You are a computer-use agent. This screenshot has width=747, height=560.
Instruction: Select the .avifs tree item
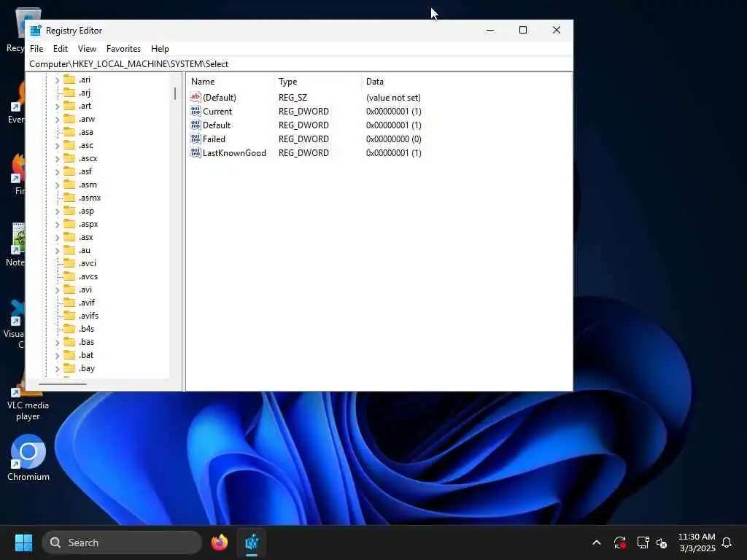click(x=88, y=315)
